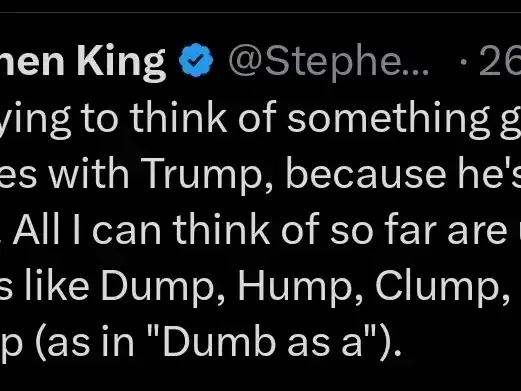
Task: Click the word "because" in the tweet
Action: pyautogui.click(x=366, y=174)
